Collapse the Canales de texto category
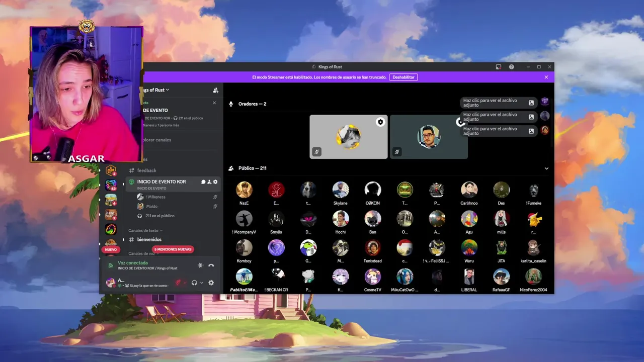This screenshot has height=362, width=644. tap(145, 230)
